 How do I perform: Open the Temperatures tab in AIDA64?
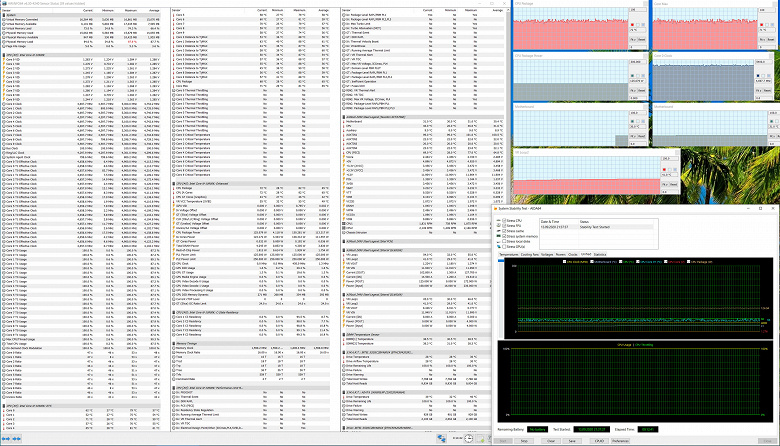click(x=508, y=255)
